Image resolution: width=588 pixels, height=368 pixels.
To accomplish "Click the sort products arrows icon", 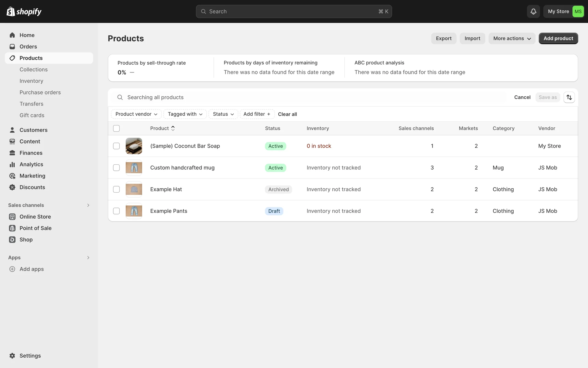I will (569, 97).
